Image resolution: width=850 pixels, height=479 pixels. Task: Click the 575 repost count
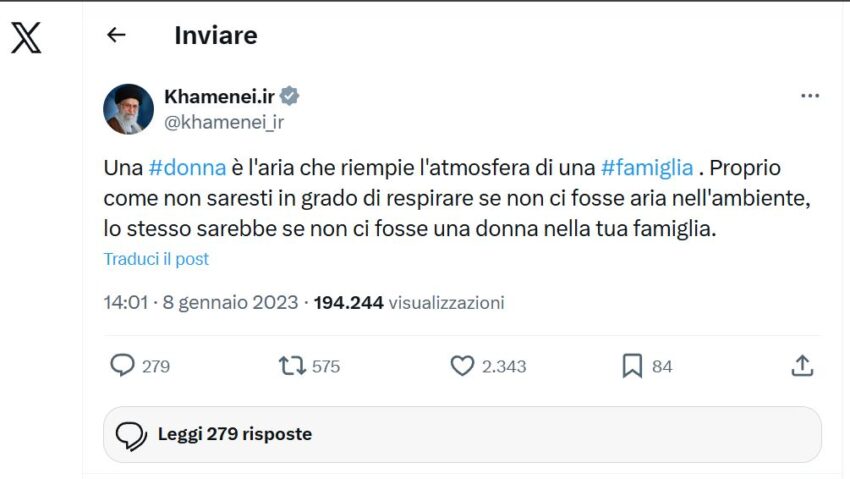tap(326, 367)
